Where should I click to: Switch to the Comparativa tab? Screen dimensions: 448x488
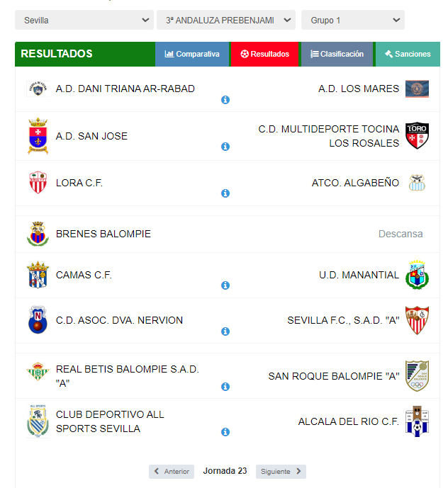point(192,54)
